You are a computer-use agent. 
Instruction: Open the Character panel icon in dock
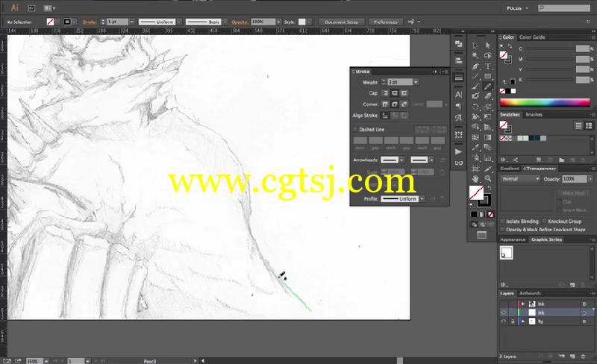[x=459, y=95]
